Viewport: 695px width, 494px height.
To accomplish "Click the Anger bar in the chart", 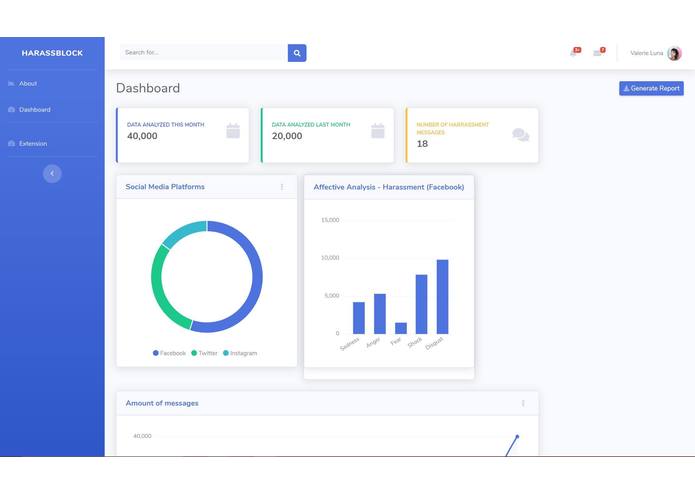I will pos(380,314).
